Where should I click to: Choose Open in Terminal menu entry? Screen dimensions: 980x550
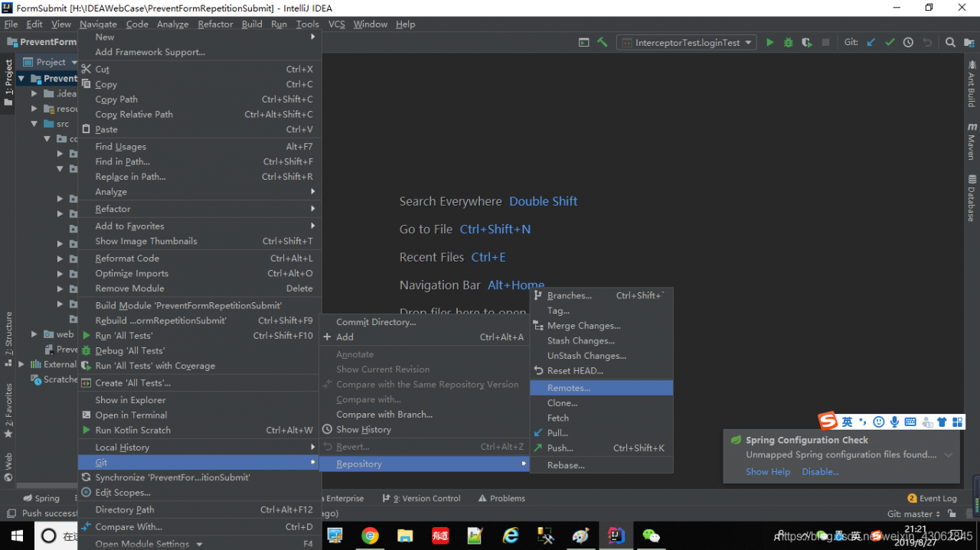click(201, 415)
